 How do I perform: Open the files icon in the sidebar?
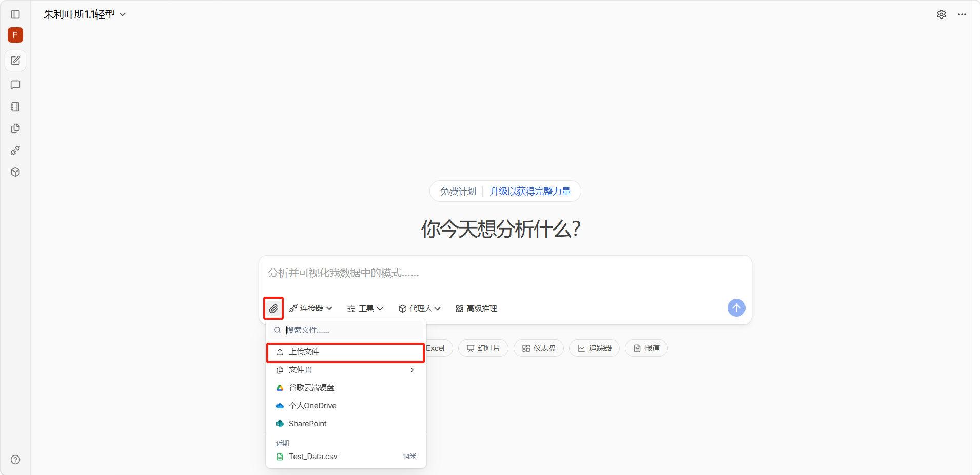click(15, 128)
